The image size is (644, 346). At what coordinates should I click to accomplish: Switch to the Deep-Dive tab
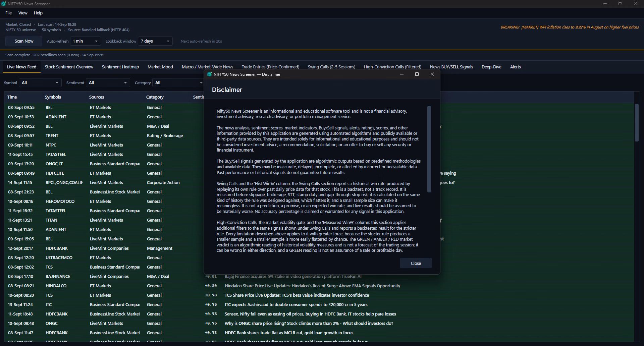click(491, 67)
